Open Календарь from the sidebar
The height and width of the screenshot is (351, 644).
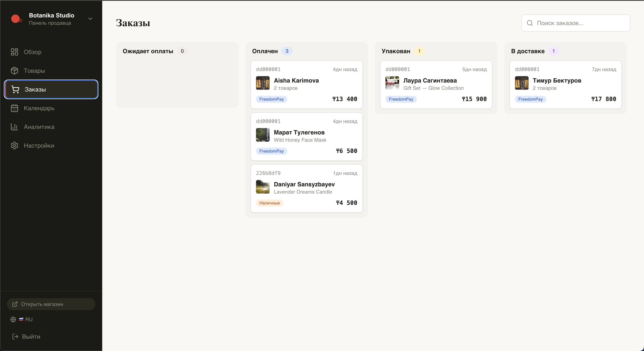point(51,108)
